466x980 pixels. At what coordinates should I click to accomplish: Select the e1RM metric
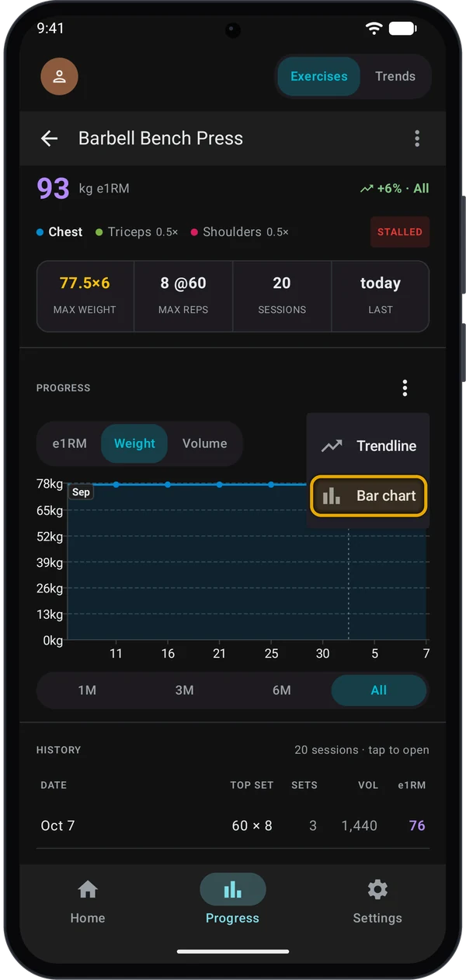tap(70, 443)
